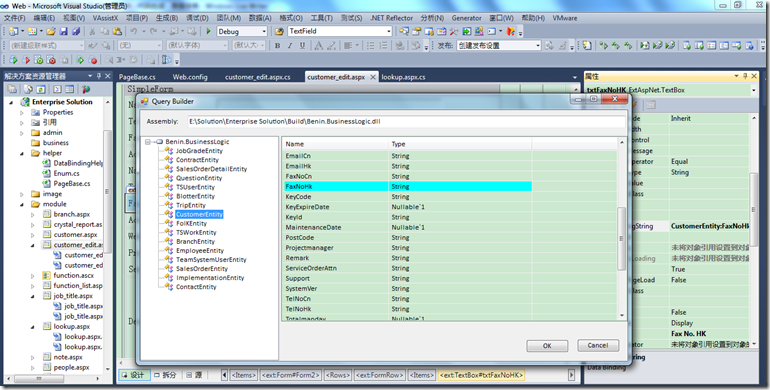Click the orange-red flame icon in toolbar

click(x=511, y=31)
